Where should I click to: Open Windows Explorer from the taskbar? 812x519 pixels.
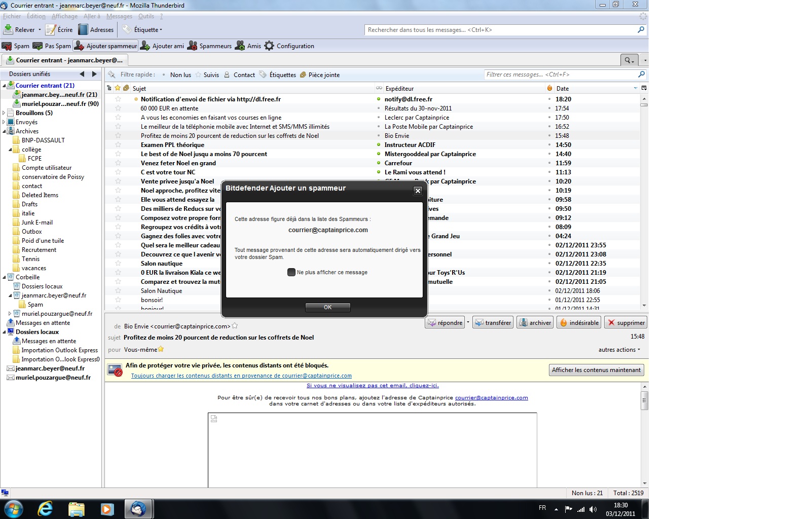click(x=76, y=509)
